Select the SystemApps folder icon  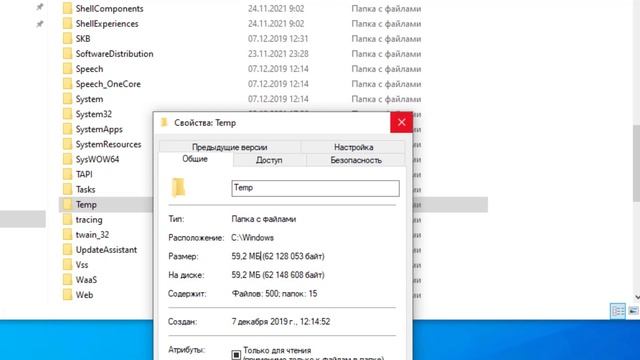67,129
